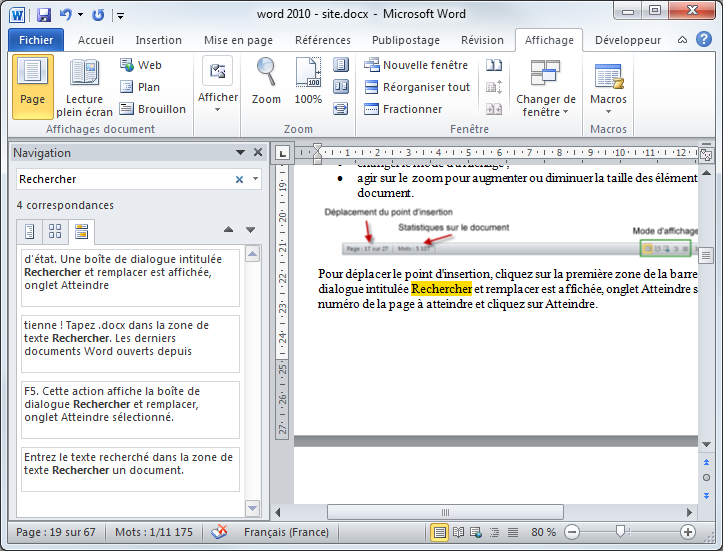Image resolution: width=723 pixels, height=551 pixels.
Task: Open spell check icon in status bar
Action: 221,532
